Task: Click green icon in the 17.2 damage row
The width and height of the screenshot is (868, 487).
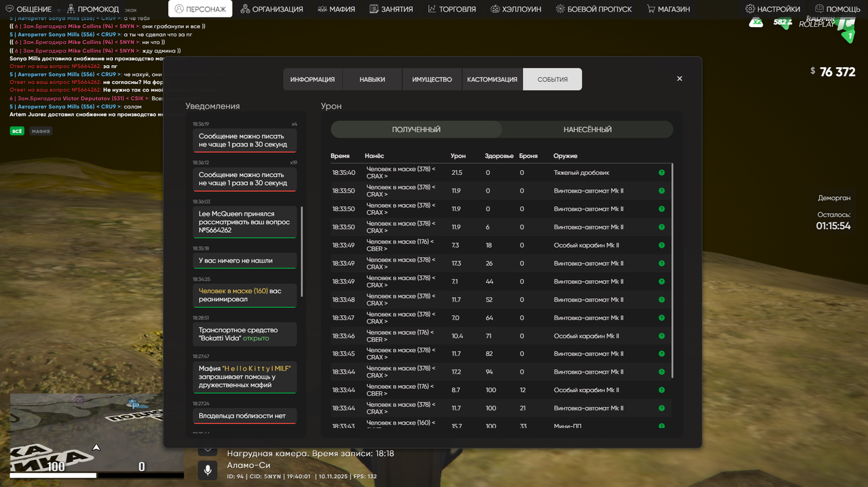Action: pyautogui.click(x=662, y=372)
